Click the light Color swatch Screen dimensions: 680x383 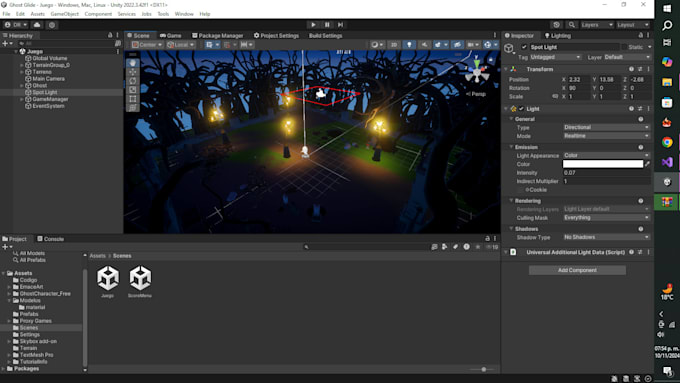coord(603,164)
